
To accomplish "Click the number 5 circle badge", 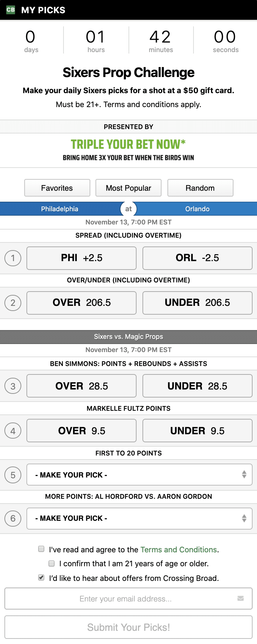I will [x=13, y=475].
